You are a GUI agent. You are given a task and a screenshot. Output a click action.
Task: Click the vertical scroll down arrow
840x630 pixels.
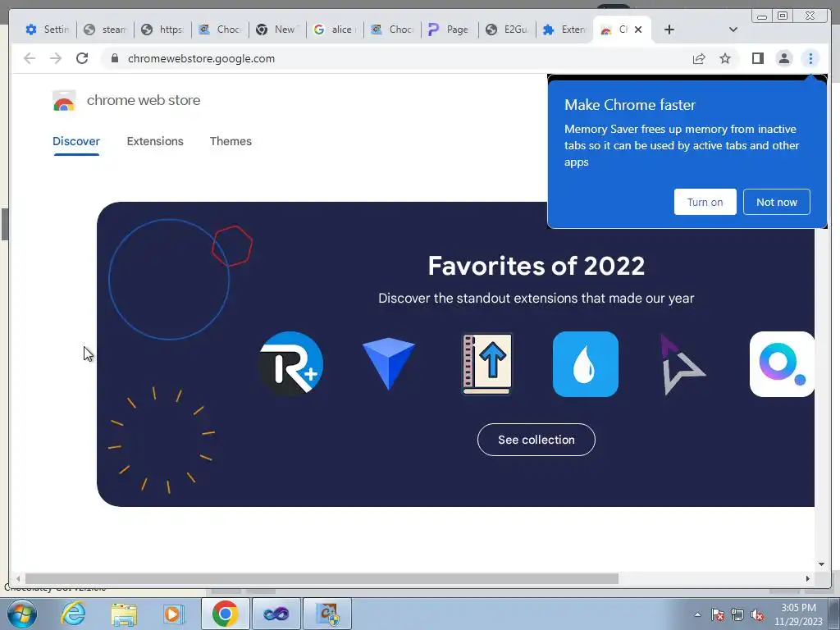821,564
